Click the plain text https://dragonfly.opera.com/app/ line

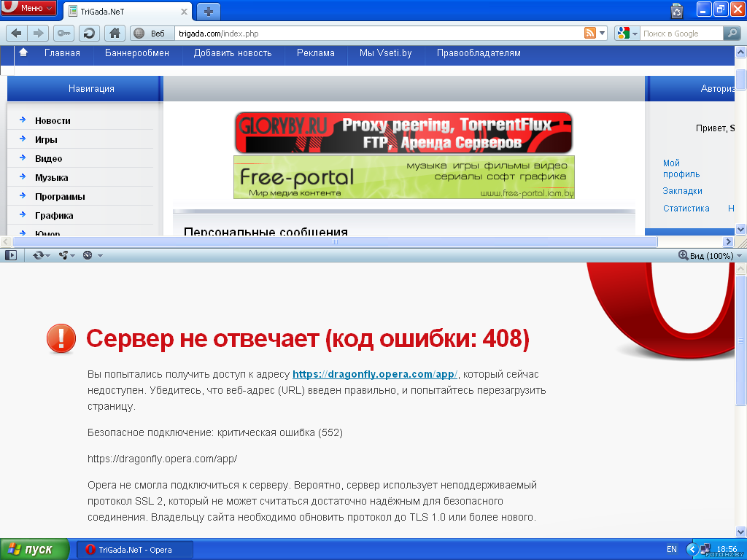[x=162, y=459]
